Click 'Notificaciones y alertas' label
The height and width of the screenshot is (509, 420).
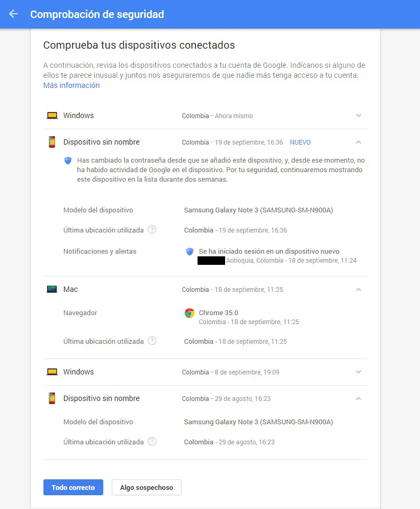(100, 251)
